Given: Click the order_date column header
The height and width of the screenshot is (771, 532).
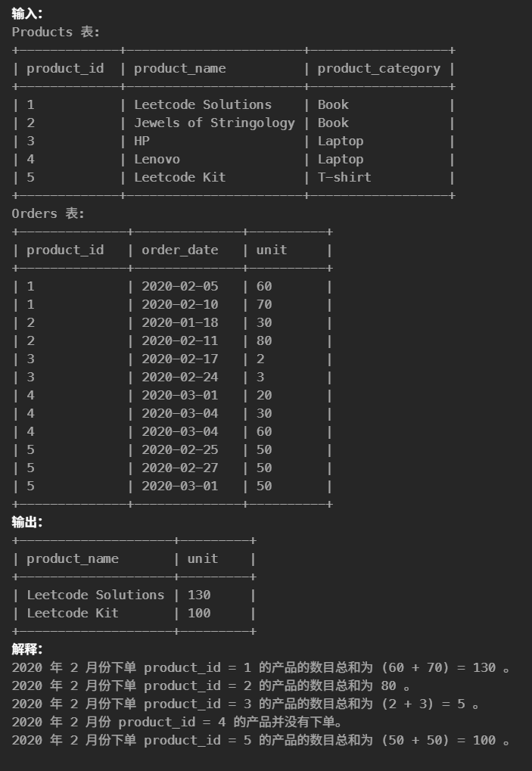Looking at the screenshot, I should pyautogui.click(x=179, y=250).
